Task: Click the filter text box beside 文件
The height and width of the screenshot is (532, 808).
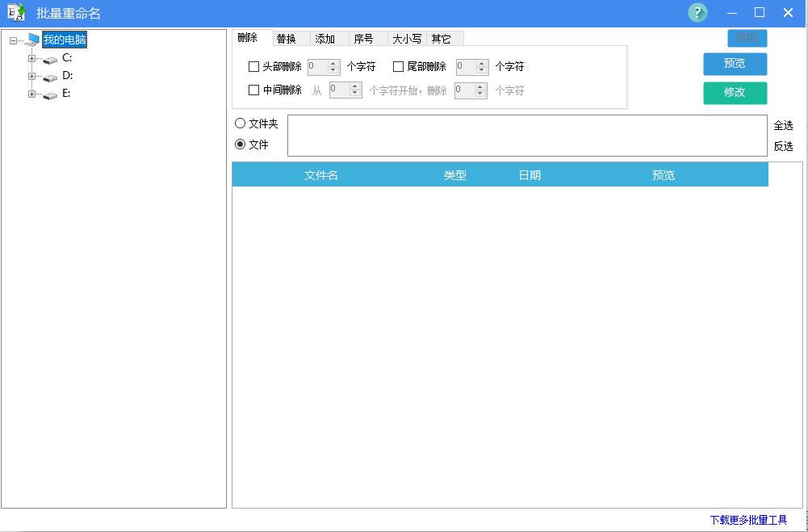Action: (x=527, y=136)
